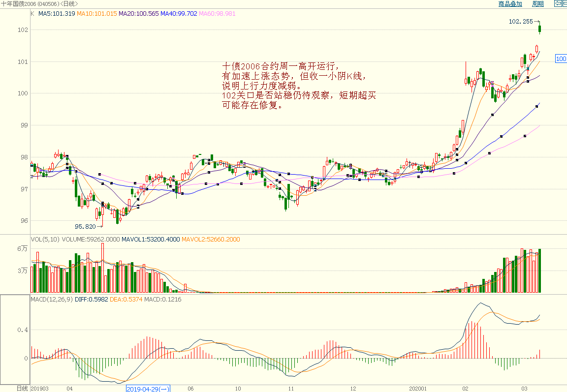
Task: Select the red annotation text block
Action: click(299, 86)
